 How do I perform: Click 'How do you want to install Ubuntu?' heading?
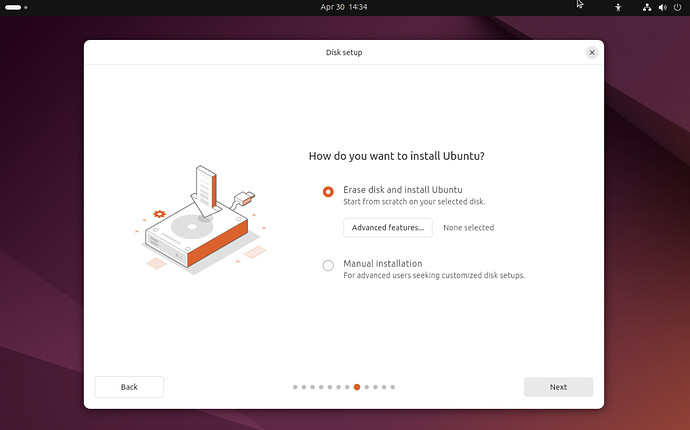pyautogui.click(x=396, y=156)
